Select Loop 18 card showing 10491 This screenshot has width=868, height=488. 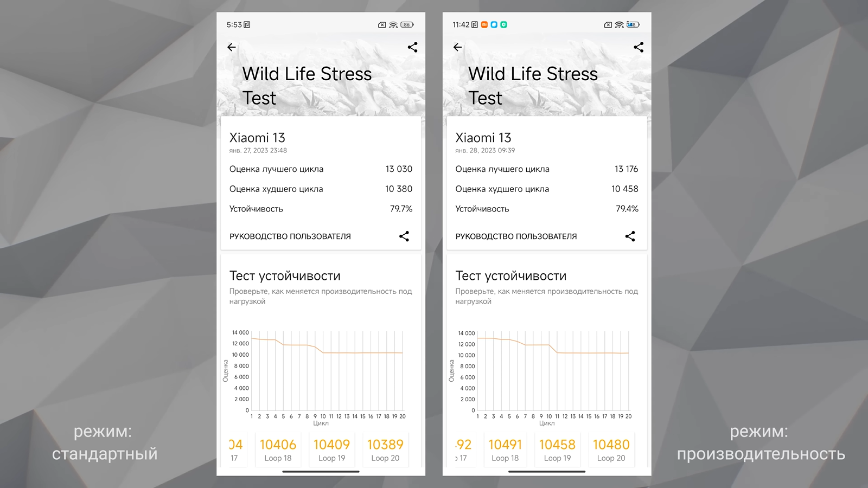(505, 450)
